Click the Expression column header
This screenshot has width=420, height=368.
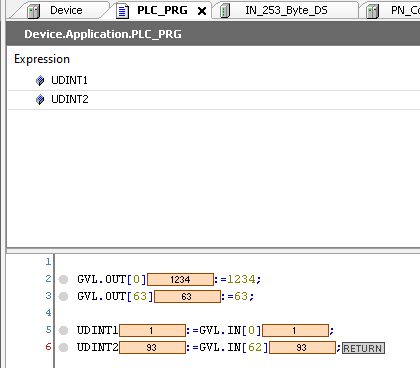pos(42,59)
